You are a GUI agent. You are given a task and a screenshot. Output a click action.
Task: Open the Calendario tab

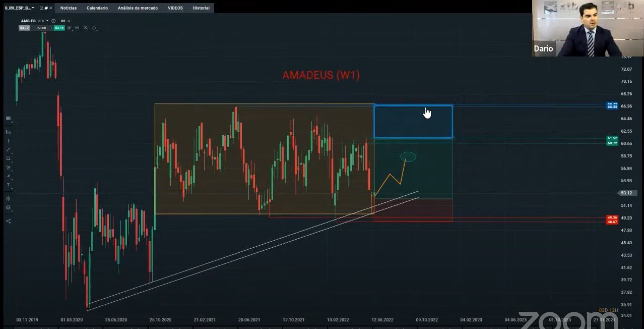pyautogui.click(x=97, y=8)
